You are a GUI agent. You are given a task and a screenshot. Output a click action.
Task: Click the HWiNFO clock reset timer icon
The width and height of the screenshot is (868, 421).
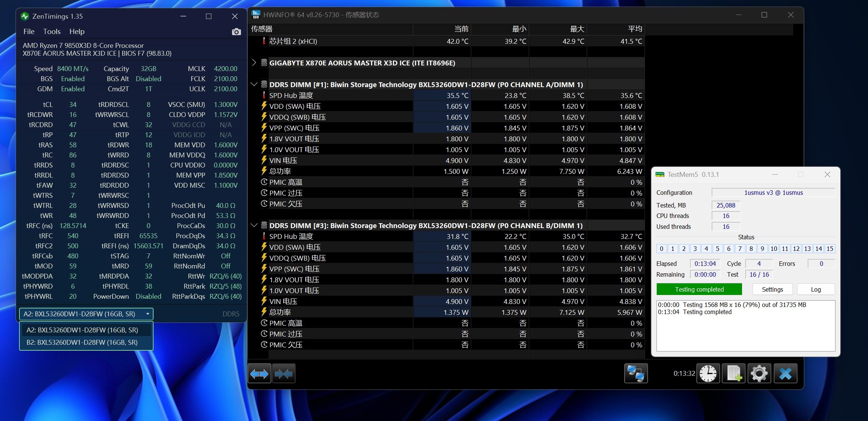coord(708,374)
